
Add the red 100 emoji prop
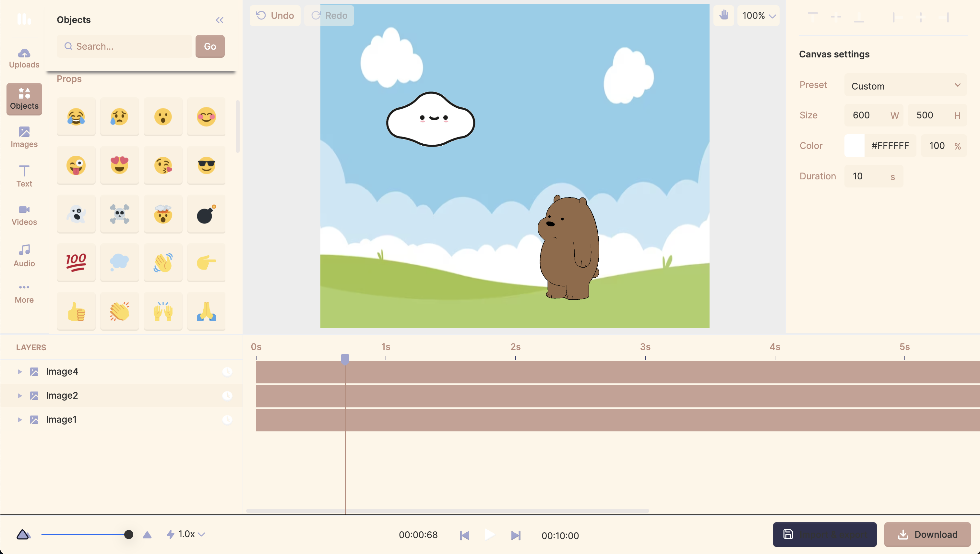pos(76,262)
